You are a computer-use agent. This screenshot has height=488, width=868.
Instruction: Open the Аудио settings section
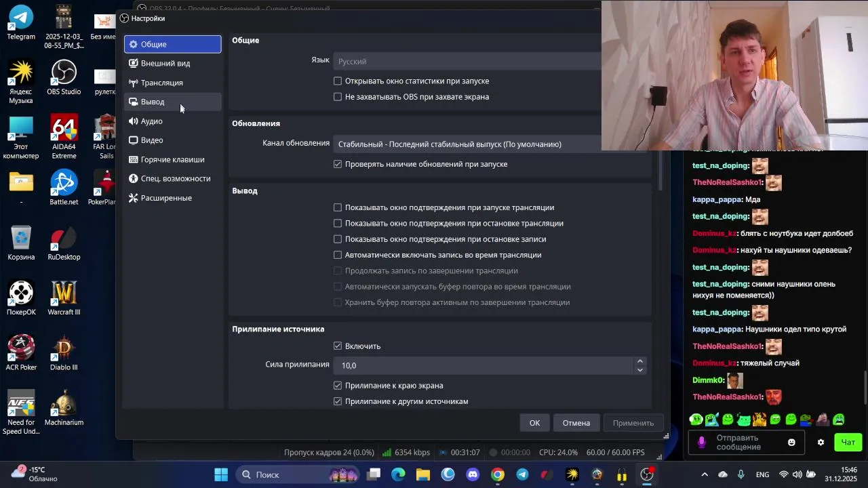[172, 121]
